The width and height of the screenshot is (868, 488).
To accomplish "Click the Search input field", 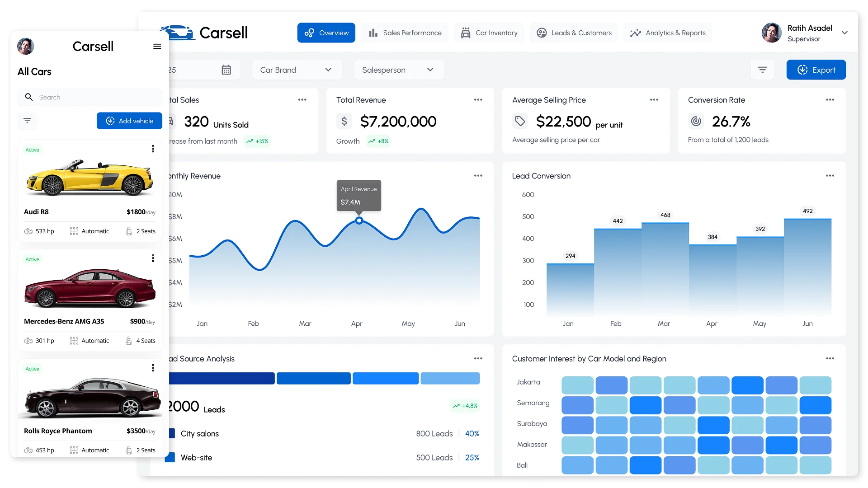I will tap(90, 97).
